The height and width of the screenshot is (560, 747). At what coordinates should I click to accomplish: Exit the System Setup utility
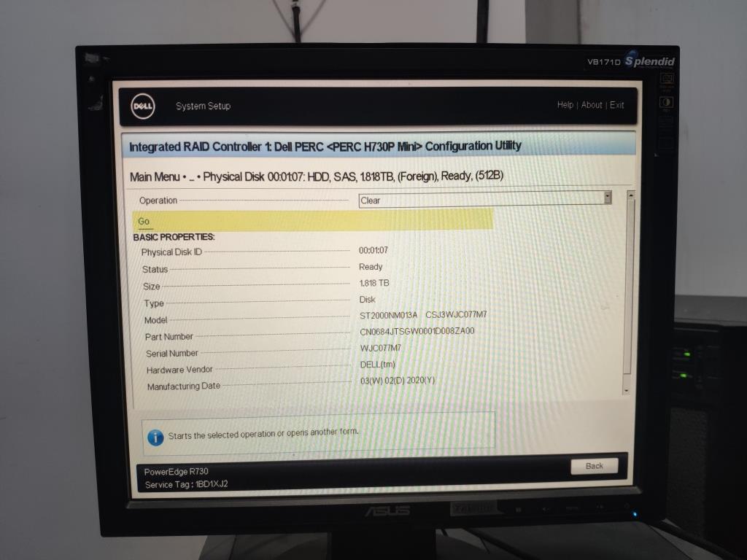617,105
